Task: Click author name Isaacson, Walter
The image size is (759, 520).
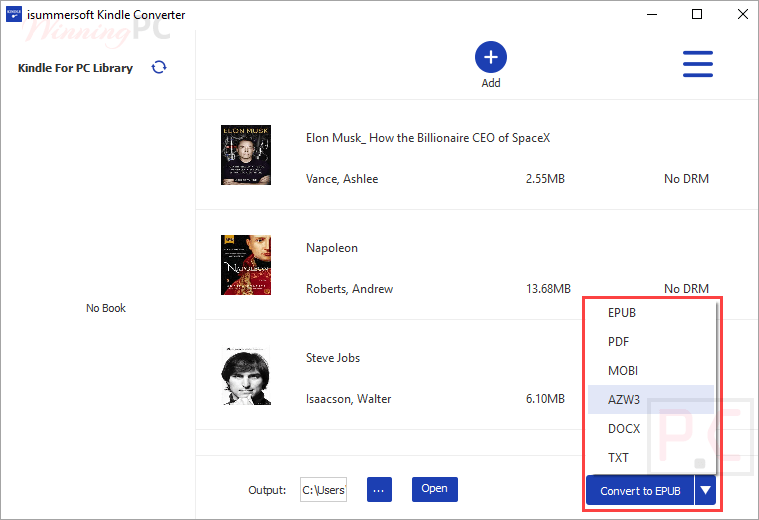Action: [x=348, y=399]
